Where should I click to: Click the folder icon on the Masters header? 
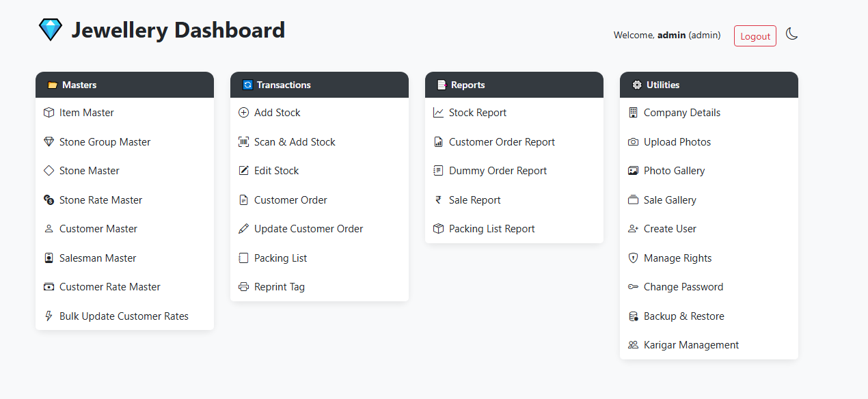[x=52, y=85]
